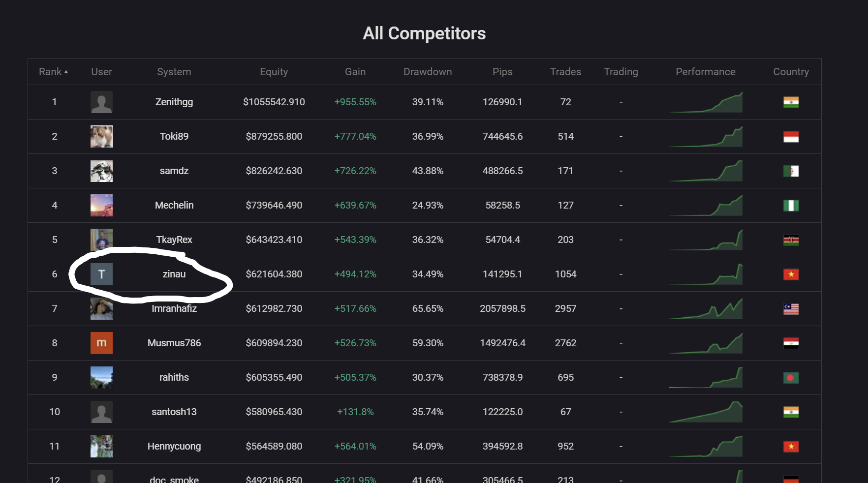Click the Equity column header
The height and width of the screenshot is (483, 868).
(274, 72)
